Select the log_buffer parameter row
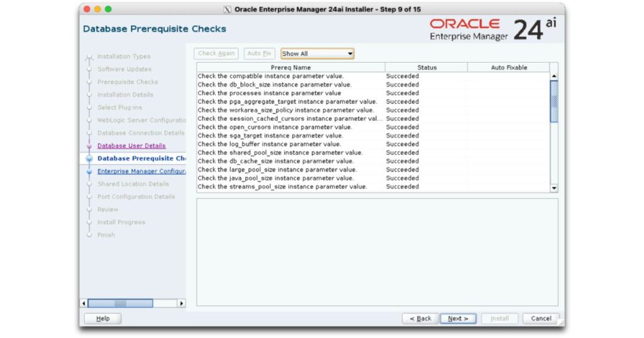This screenshot has height=338, width=644. [373, 144]
